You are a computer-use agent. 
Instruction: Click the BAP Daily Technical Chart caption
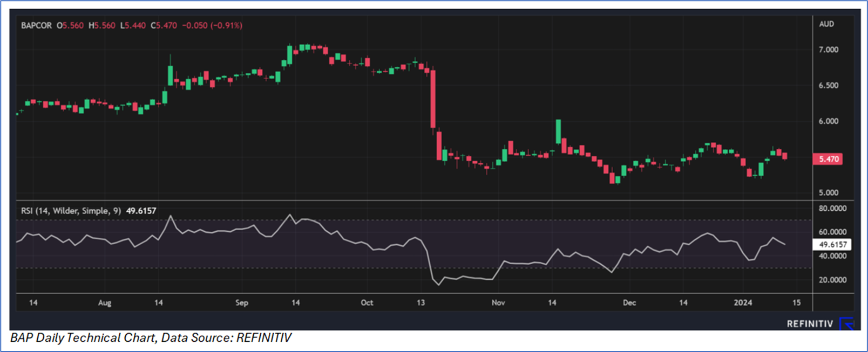point(151,338)
